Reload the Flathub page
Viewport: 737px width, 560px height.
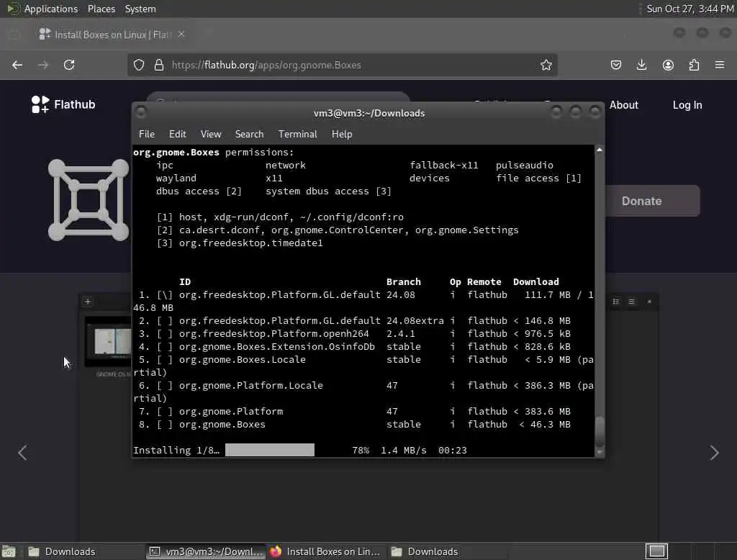click(x=69, y=65)
